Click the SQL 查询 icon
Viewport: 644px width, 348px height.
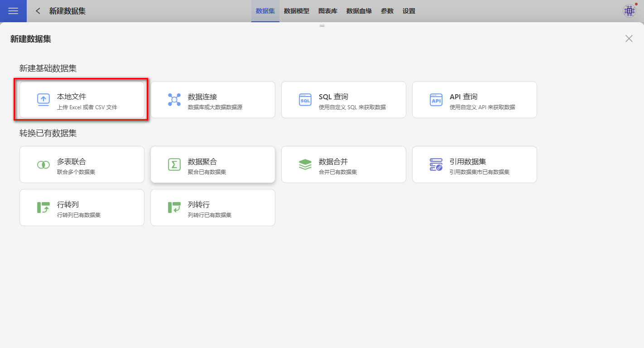[x=305, y=100]
